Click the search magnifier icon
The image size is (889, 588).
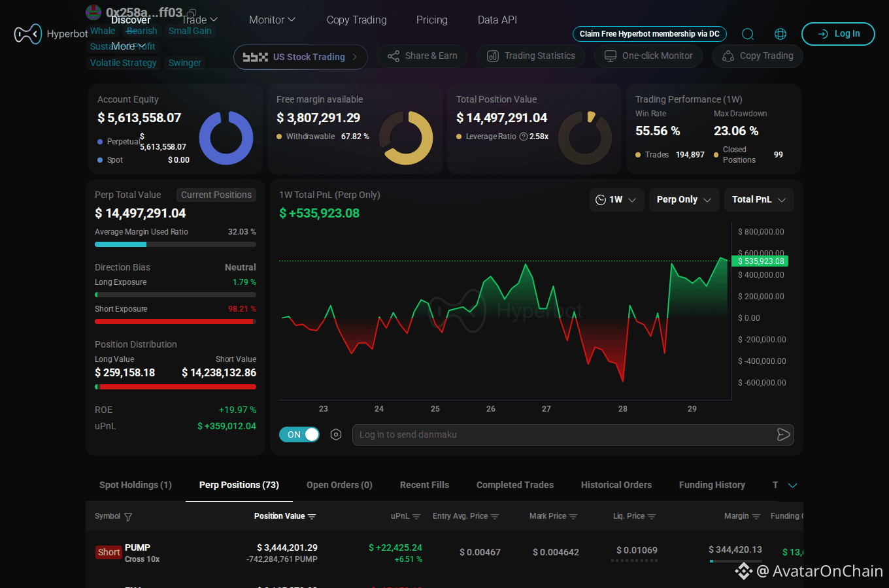tap(748, 34)
